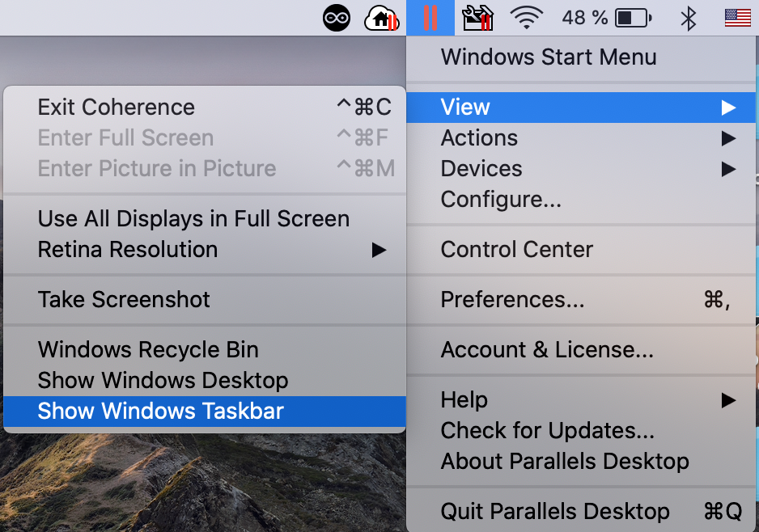Open the Devices submenu
The height and width of the screenshot is (532, 759).
point(581,169)
